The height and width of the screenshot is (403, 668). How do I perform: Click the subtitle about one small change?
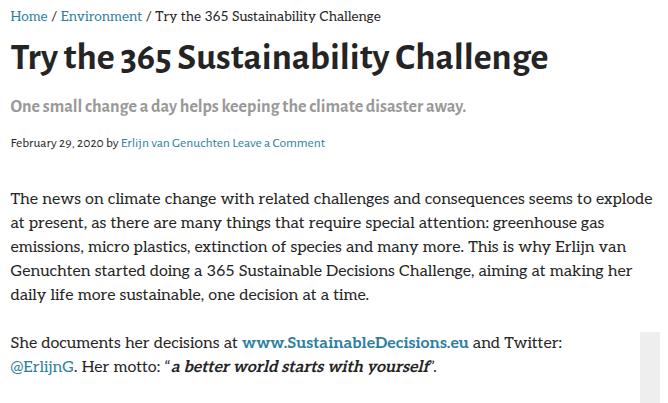[238, 106]
